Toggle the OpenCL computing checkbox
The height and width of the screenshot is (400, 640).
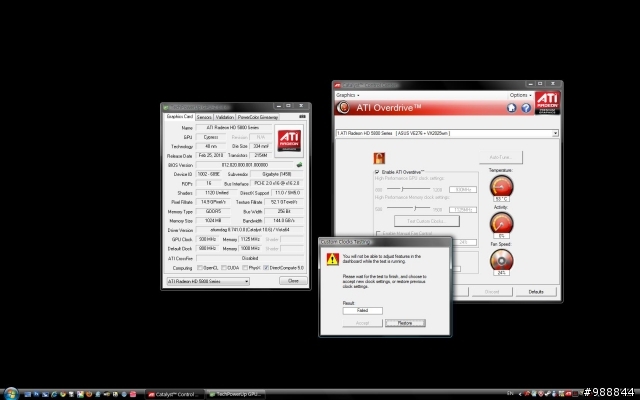tap(200, 267)
